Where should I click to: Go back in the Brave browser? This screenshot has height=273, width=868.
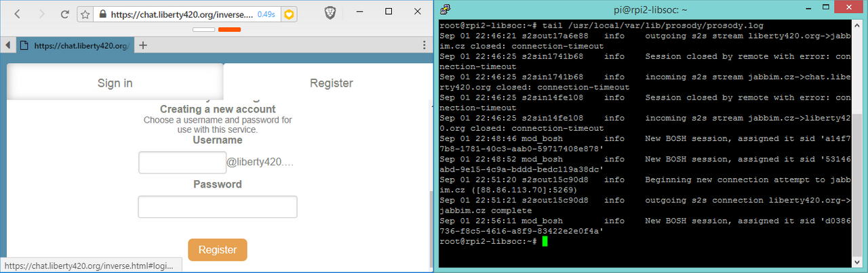coord(18,14)
